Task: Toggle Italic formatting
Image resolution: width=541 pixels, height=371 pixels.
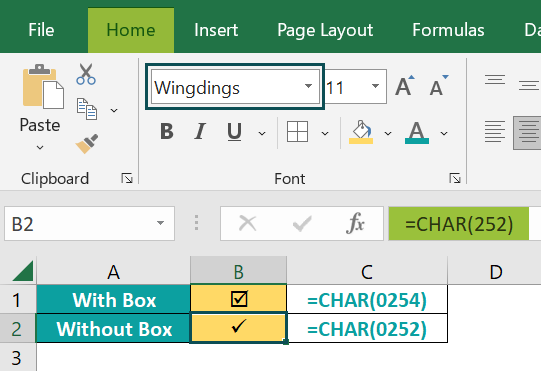Action: click(200, 131)
